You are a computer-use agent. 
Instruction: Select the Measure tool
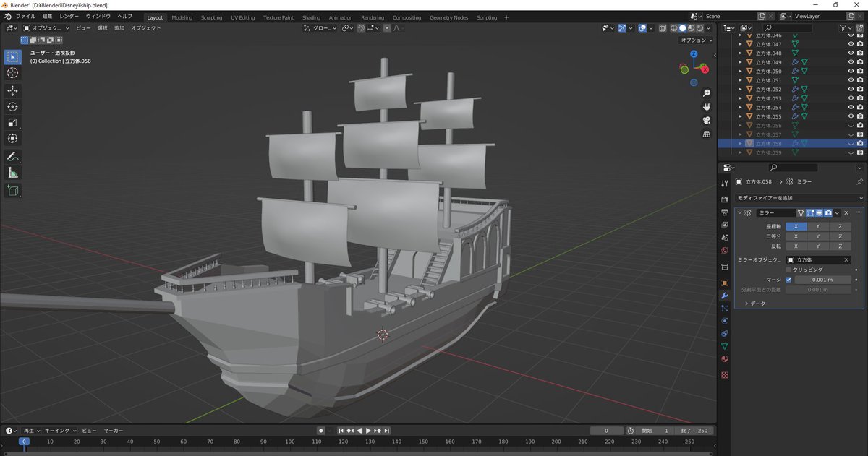point(13,173)
